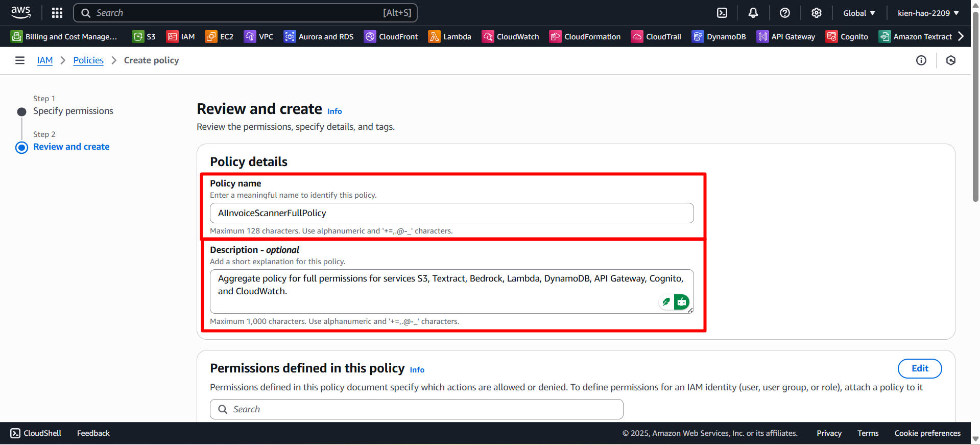Open CloudShell from the top bar icon
The height and width of the screenshot is (445, 980).
[722, 13]
